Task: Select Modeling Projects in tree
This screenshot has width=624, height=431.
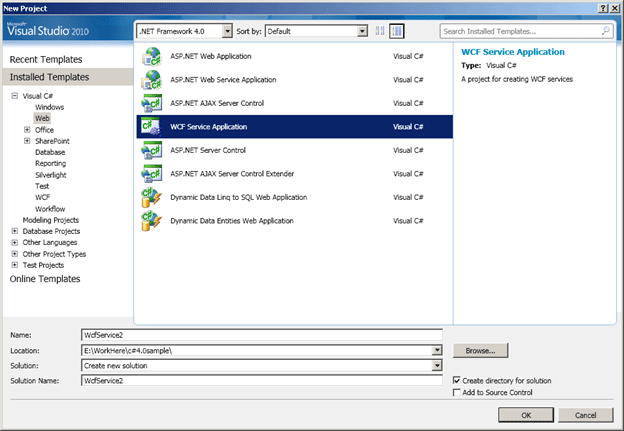Action: (x=51, y=220)
